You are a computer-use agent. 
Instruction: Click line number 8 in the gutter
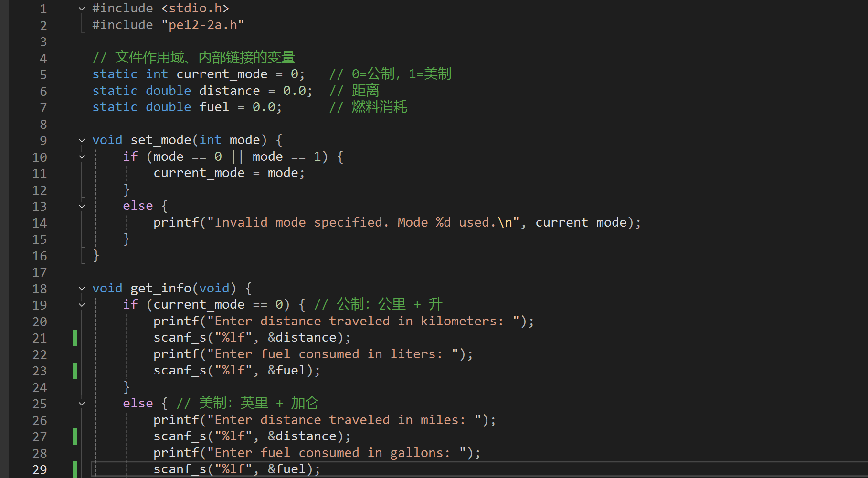43,125
